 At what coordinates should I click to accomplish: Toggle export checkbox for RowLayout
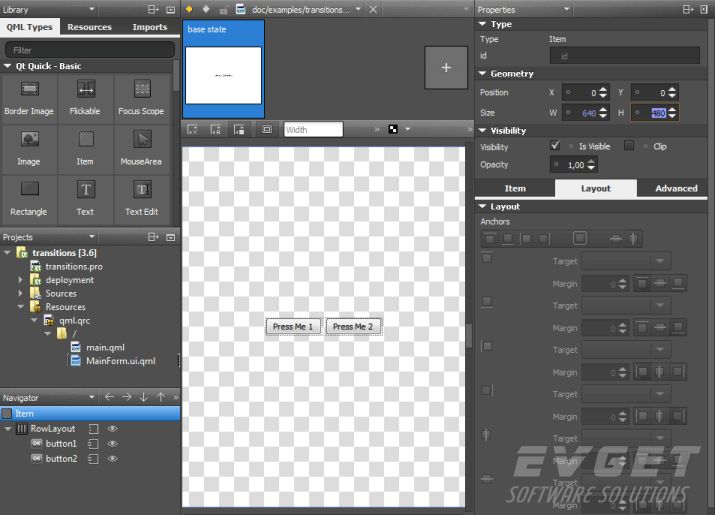[93, 428]
